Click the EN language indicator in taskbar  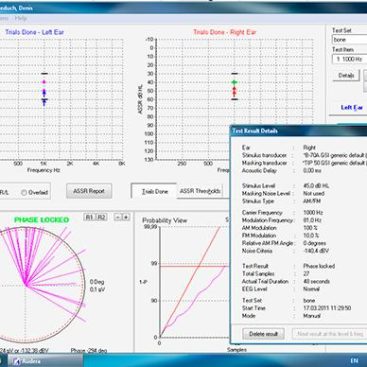[354, 361]
